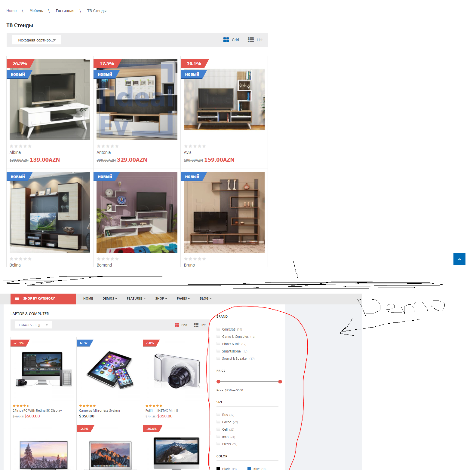Open the Bomond product title
Screen dimensions: 476x470
point(104,265)
